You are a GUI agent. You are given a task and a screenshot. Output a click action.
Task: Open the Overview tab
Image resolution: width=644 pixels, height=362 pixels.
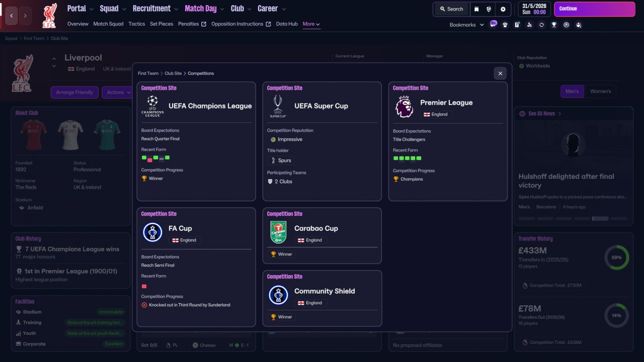[78, 24]
